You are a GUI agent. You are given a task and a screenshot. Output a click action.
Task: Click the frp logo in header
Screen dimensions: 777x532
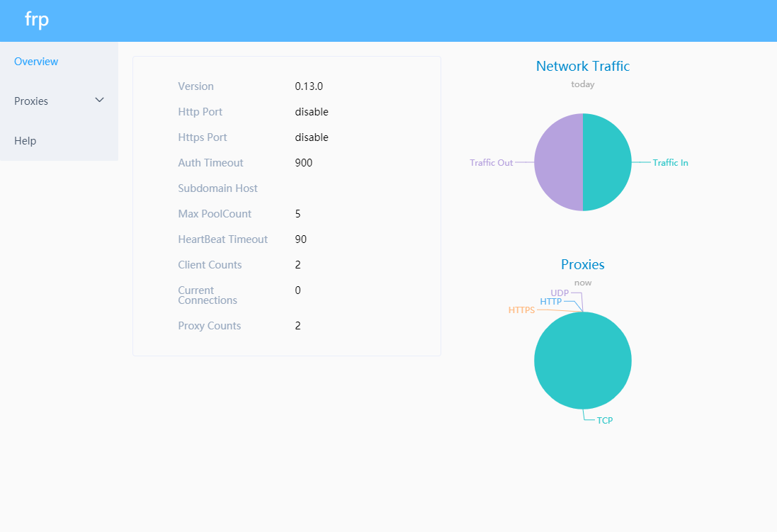point(37,20)
